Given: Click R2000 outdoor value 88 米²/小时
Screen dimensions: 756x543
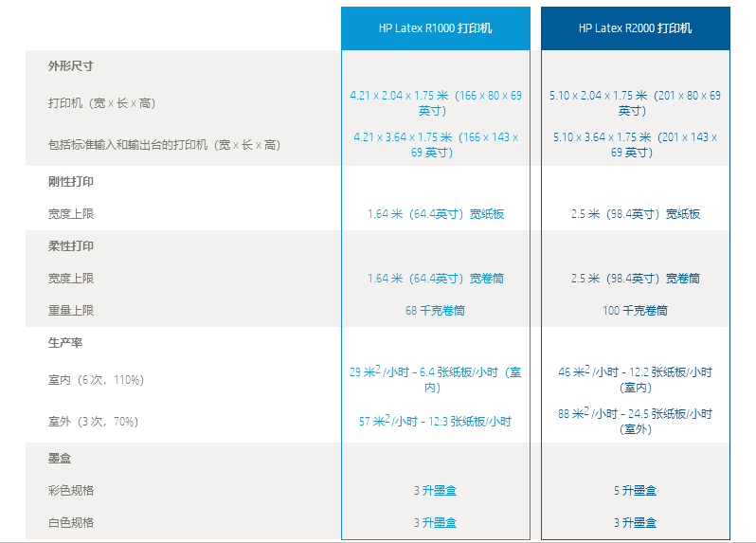Looking at the screenshot, I should 635,421.
